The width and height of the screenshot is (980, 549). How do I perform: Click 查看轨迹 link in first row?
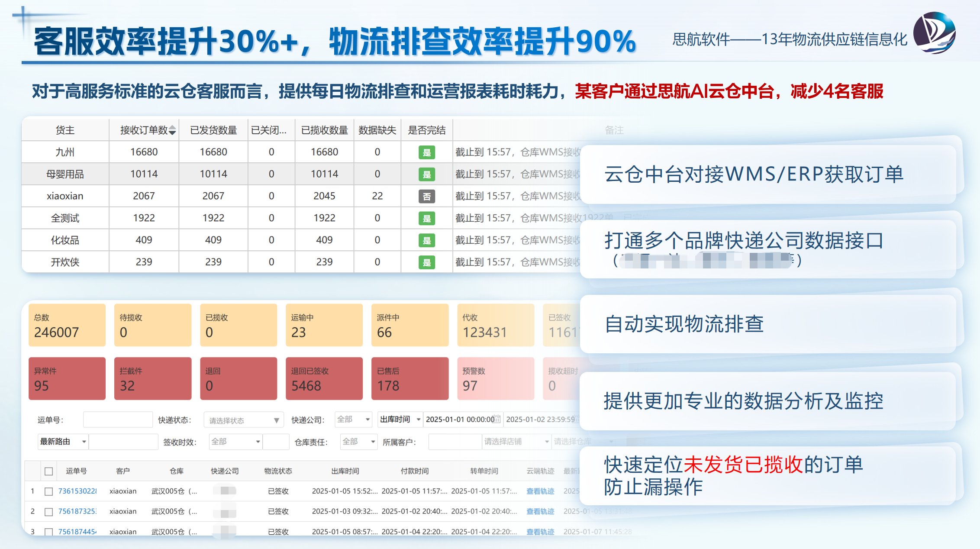(x=540, y=491)
